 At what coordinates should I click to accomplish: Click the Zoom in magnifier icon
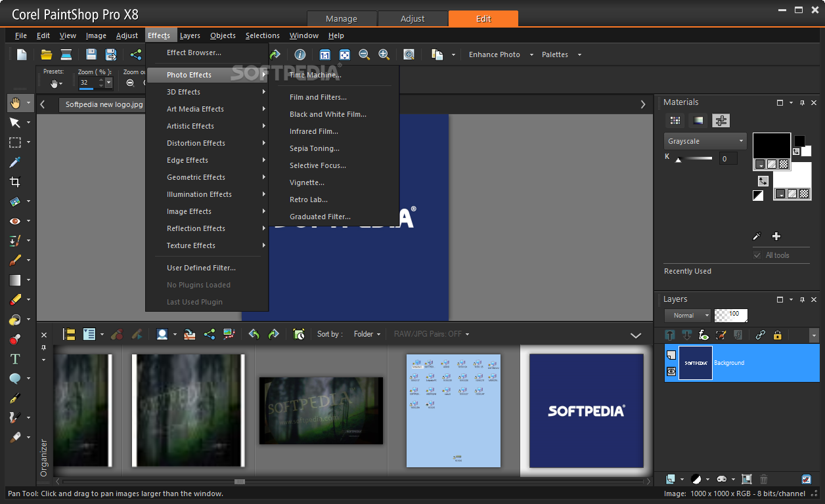pos(384,54)
